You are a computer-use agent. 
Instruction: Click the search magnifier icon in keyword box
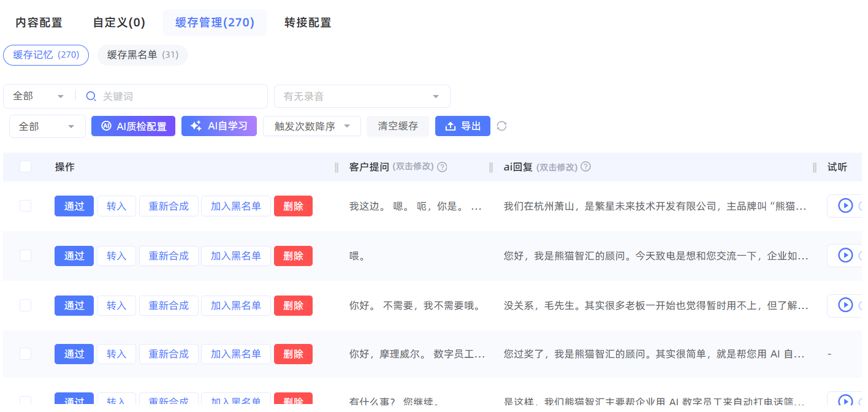[x=91, y=96]
